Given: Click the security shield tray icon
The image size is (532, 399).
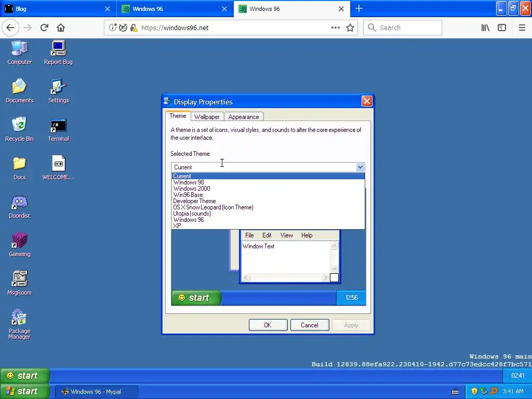Looking at the screenshot, I should tap(474, 391).
